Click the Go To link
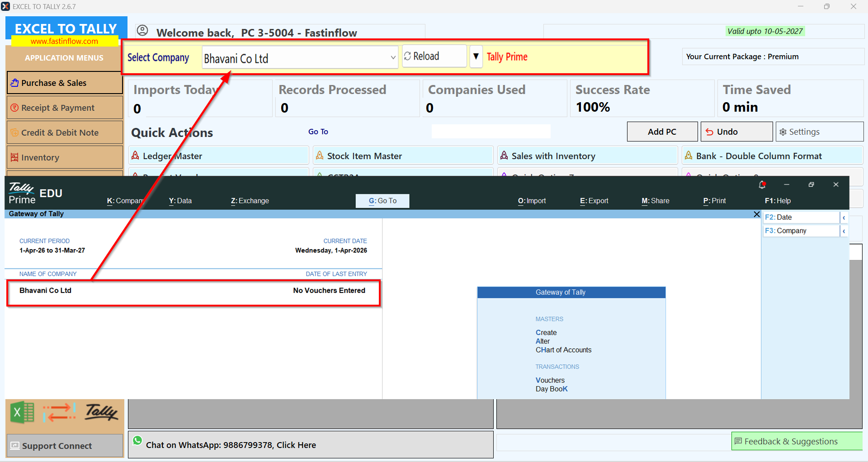Viewport: 868px width, 462px height. (318, 132)
